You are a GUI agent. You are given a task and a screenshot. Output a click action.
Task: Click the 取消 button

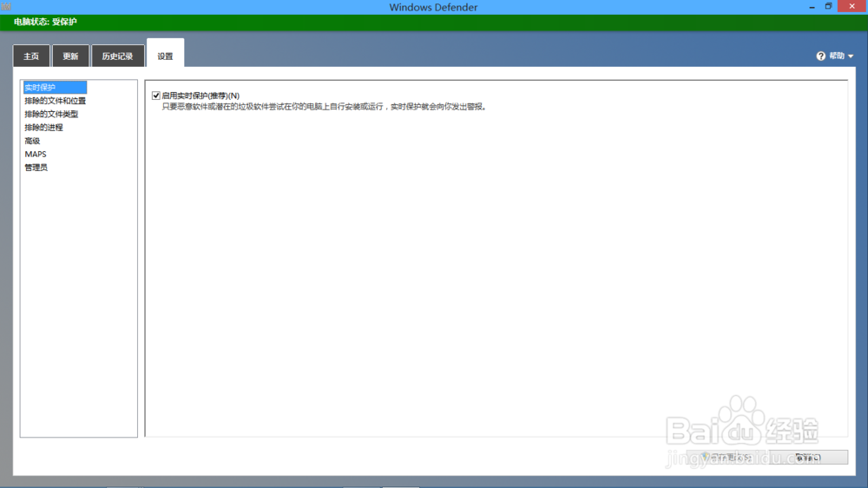click(808, 457)
